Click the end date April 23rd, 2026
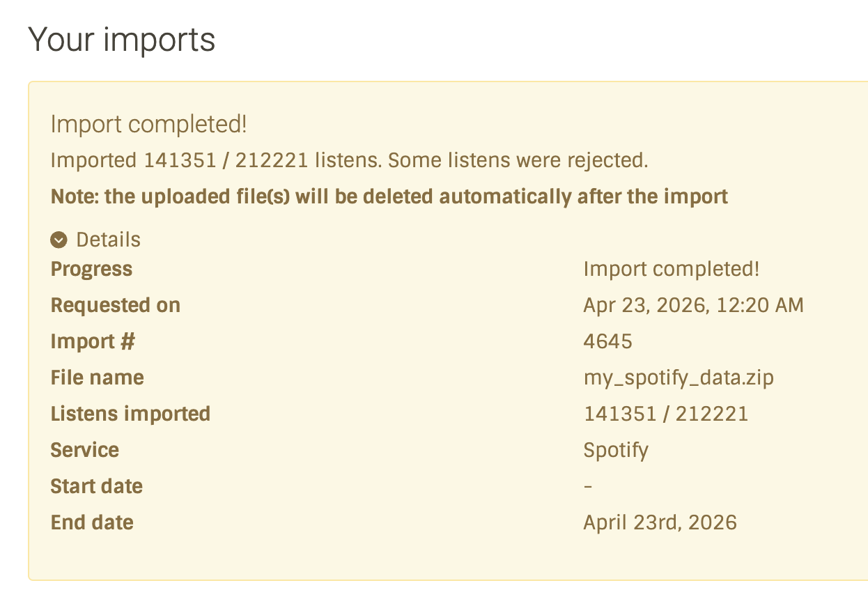Image resolution: width=868 pixels, height=606 pixels. (660, 522)
